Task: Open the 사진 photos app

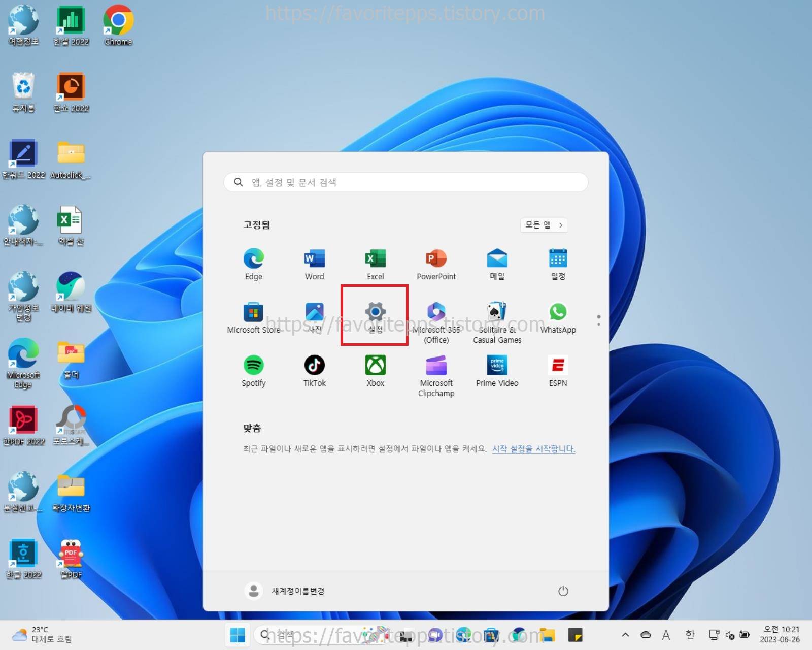Action: (314, 318)
